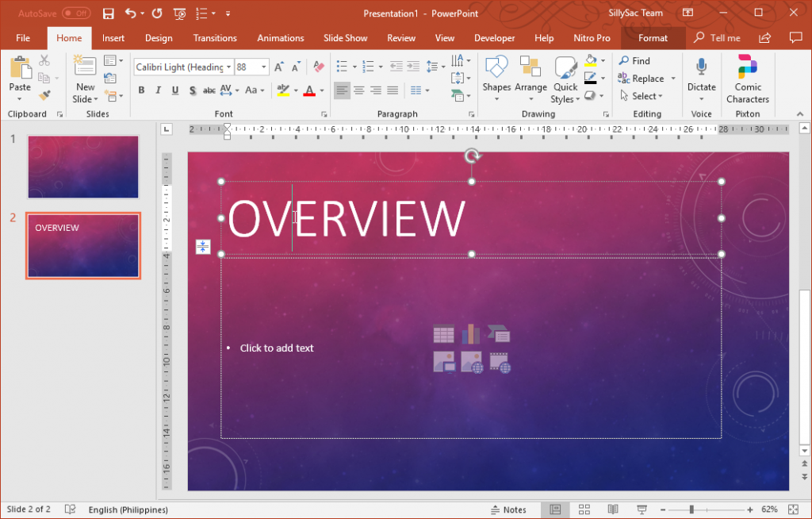Open the Select dropdown in Editing group
812x519 pixels.
[x=644, y=95]
